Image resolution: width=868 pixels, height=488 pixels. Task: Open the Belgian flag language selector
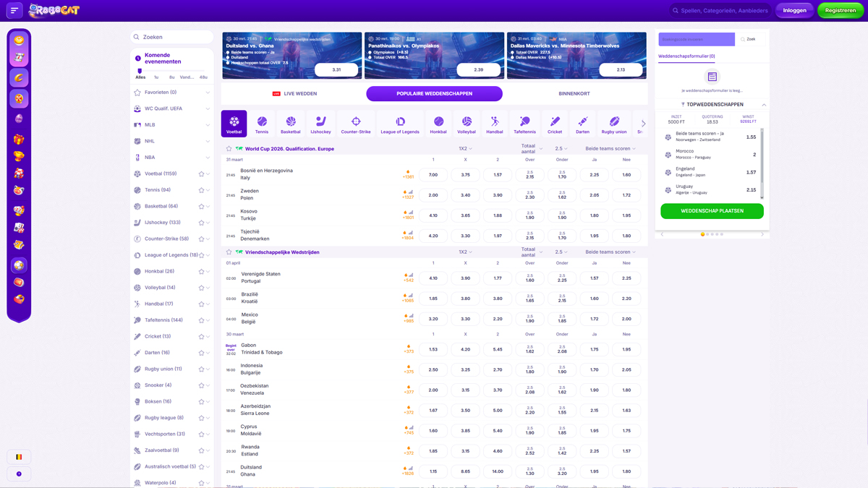coord(19,457)
